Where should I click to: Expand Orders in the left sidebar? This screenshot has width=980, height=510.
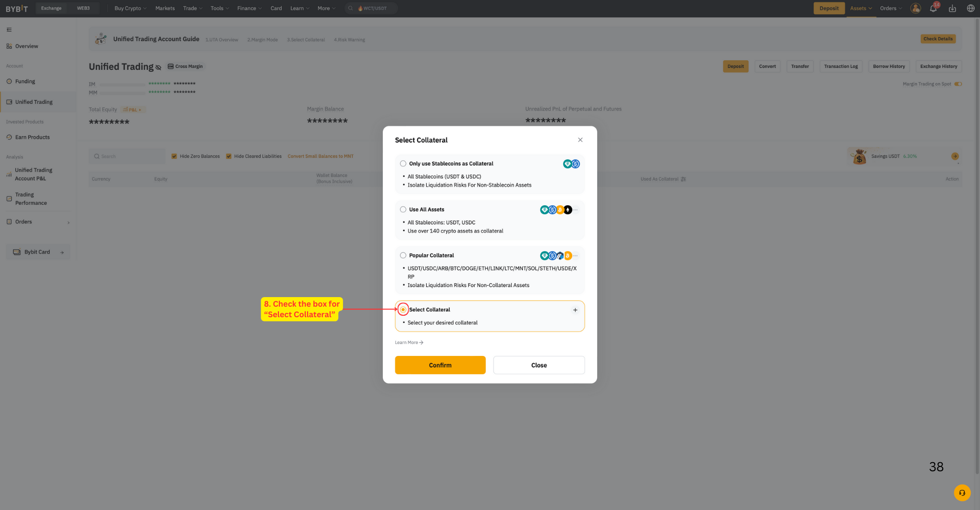[x=38, y=222]
